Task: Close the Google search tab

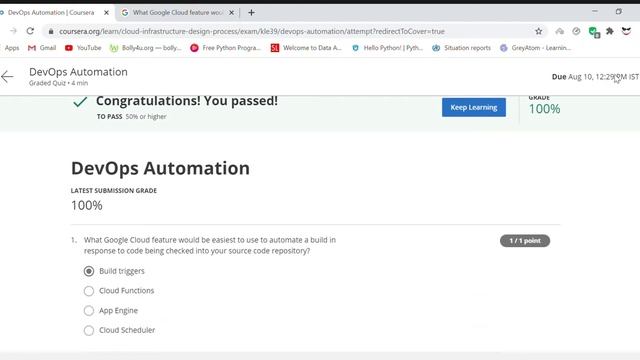Action: 231,13
